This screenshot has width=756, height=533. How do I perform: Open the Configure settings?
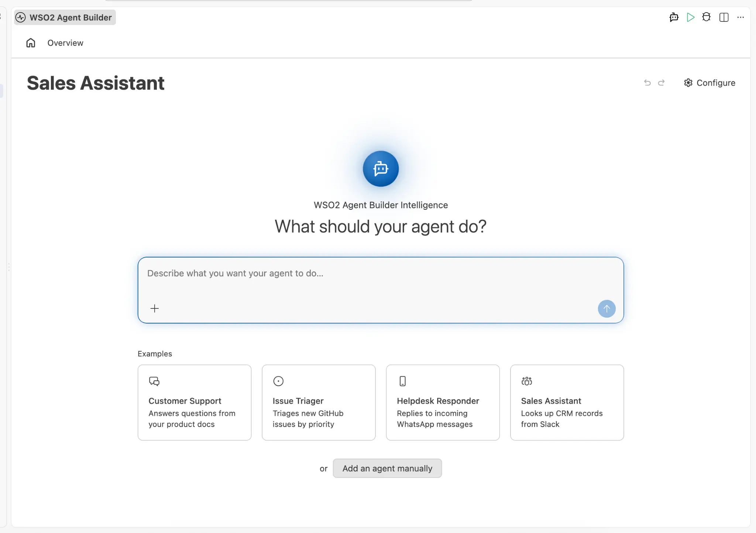(709, 83)
